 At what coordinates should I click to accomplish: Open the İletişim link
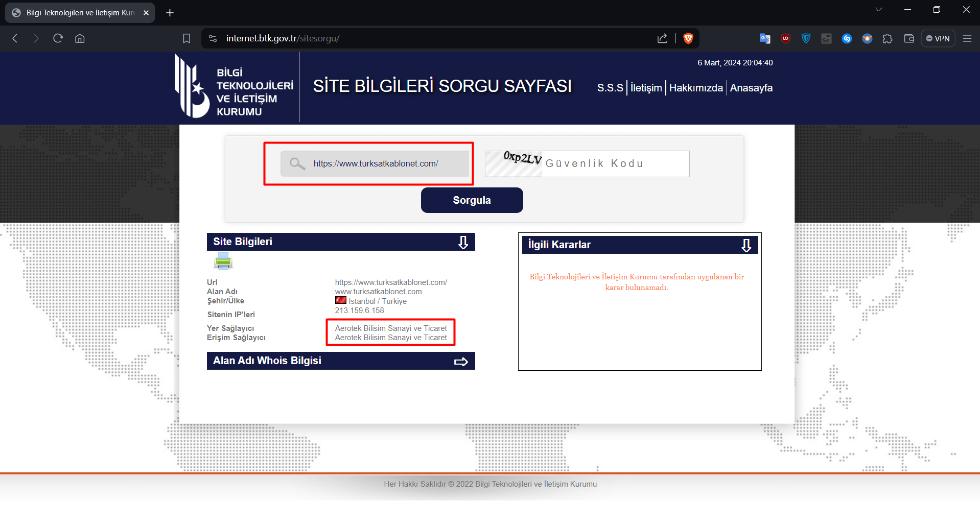click(x=645, y=88)
